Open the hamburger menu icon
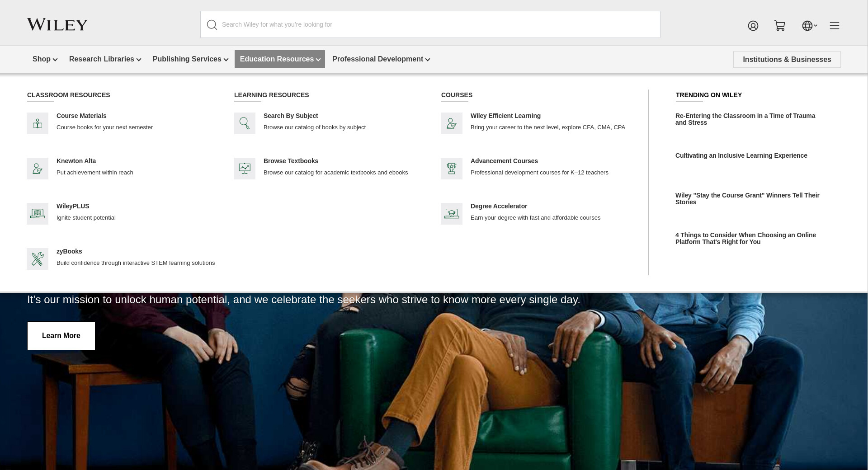Image resolution: width=868 pixels, height=470 pixels. tap(835, 26)
